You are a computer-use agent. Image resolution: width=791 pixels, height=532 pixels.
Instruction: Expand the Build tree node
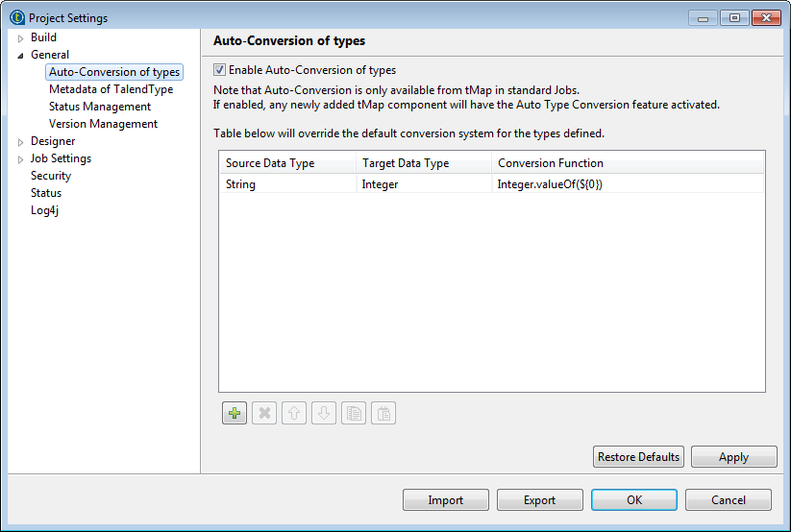(20, 38)
